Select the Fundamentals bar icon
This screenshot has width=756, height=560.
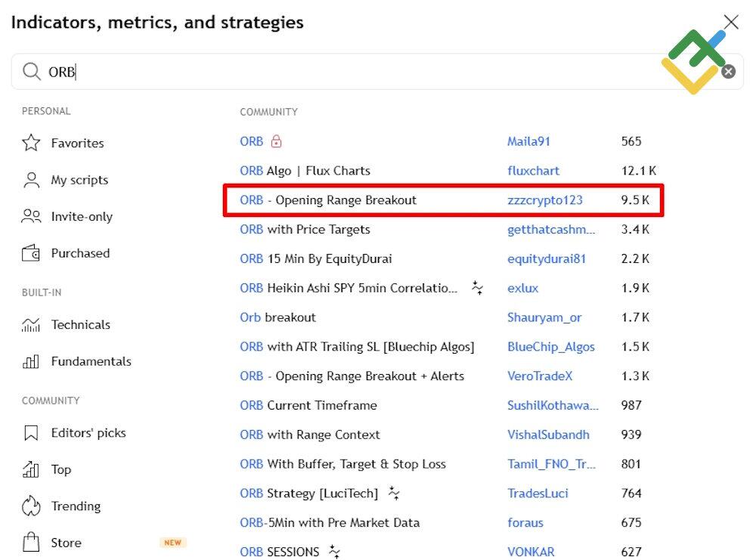pyautogui.click(x=31, y=362)
